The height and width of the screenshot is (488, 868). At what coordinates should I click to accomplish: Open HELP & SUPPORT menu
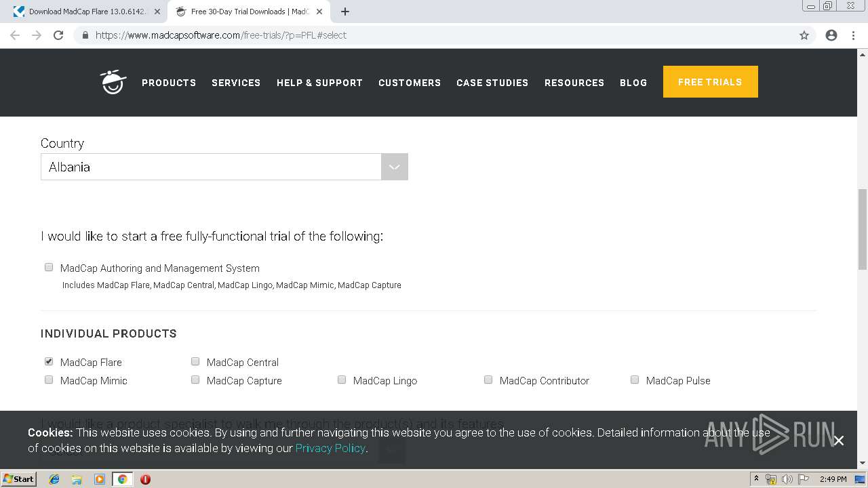(319, 83)
